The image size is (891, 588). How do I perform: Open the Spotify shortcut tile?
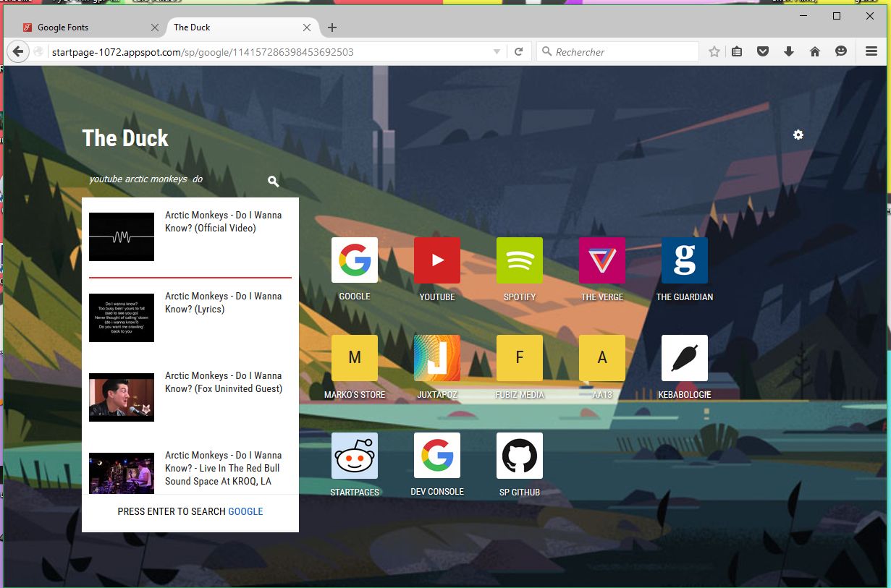point(519,260)
